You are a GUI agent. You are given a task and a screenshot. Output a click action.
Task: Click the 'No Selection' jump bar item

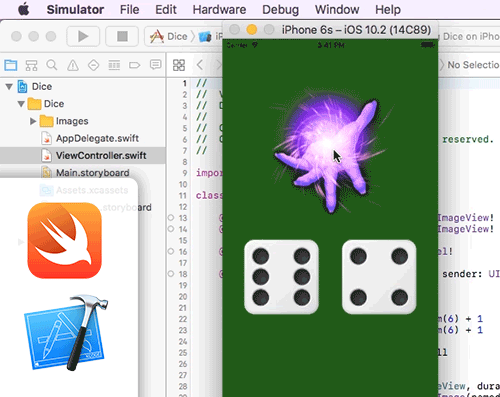[x=473, y=65]
